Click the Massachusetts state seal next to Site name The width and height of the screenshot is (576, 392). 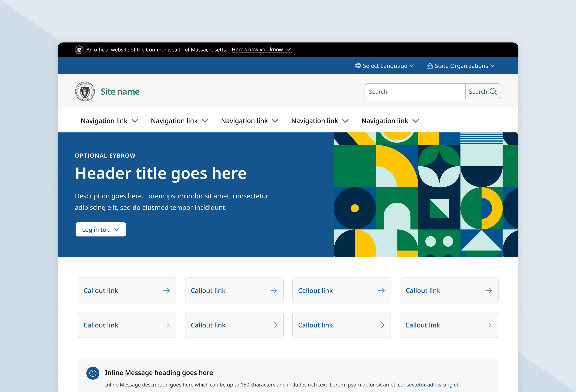coord(85,91)
